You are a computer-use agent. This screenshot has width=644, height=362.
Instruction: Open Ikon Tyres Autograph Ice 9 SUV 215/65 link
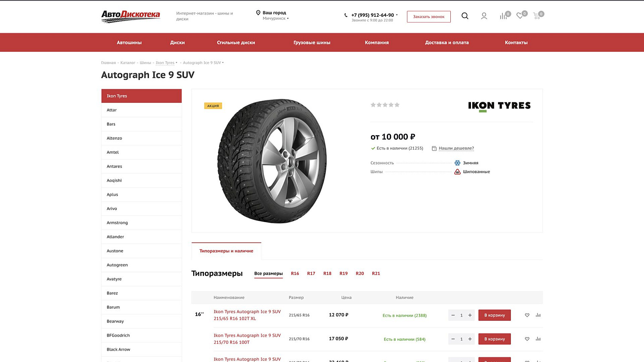247,315
